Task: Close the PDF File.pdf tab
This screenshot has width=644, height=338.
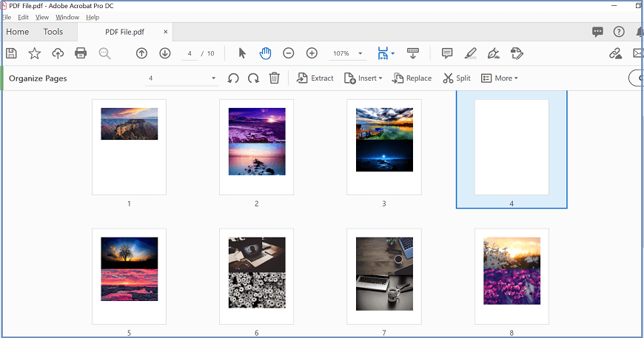Action: click(x=166, y=32)
